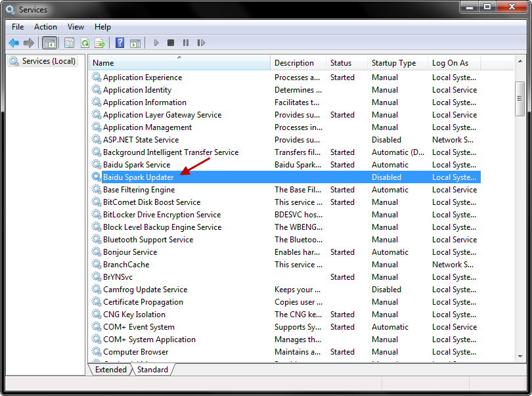Click gear icon beside BranchCache
The image size is (532, 396).
97,265
